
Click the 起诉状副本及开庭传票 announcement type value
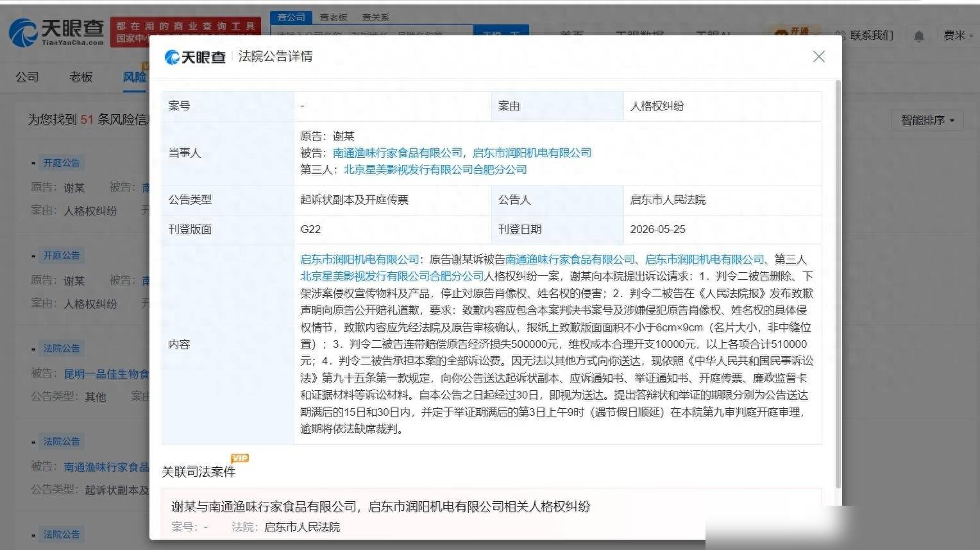click(x=354, y=200)
